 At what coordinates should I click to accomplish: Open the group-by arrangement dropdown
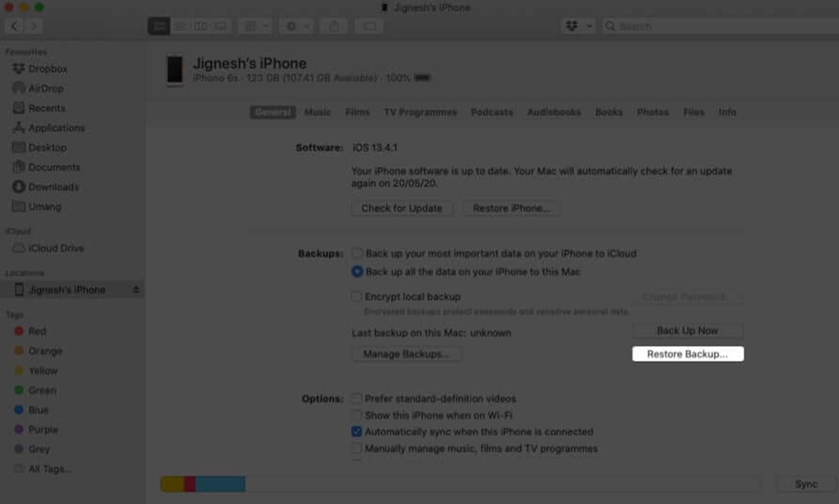coord(256,26)
